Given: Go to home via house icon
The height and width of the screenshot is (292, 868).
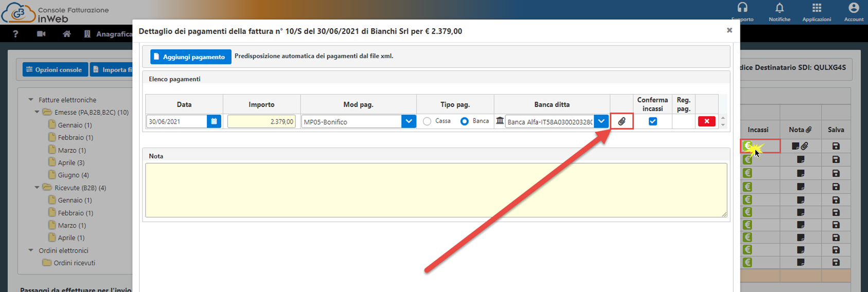Looking at the screenshot, I should [x=66, y=34].
